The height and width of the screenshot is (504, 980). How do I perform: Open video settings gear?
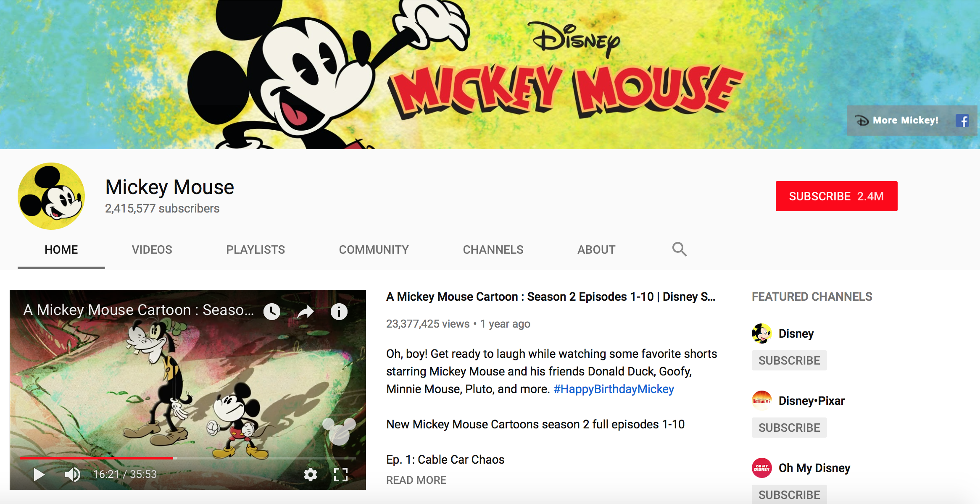(x=310, y=475)
